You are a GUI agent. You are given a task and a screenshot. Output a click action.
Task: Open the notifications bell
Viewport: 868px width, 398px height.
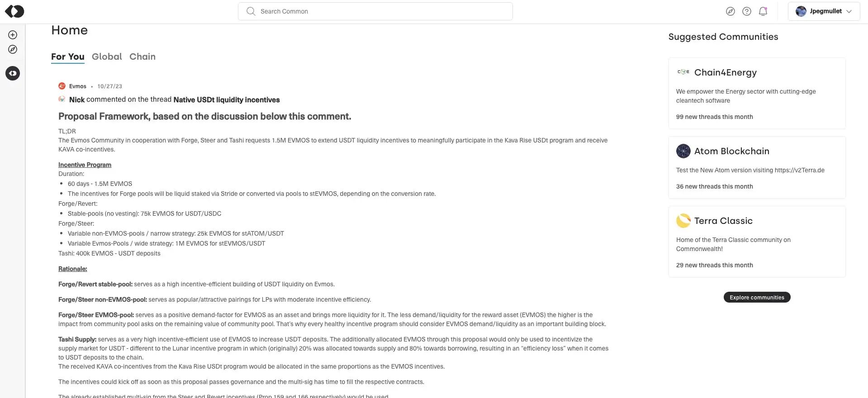coord(763,11)
